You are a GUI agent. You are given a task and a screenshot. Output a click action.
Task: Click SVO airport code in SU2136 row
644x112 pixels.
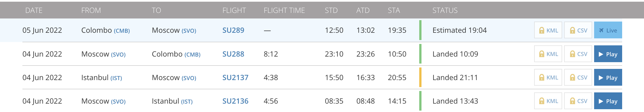[118, 102]
